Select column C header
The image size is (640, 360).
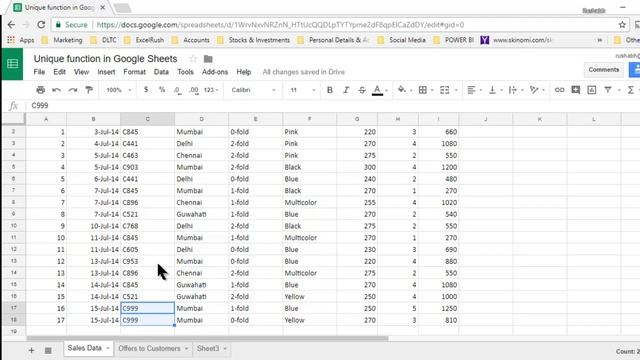click(147, 119)
